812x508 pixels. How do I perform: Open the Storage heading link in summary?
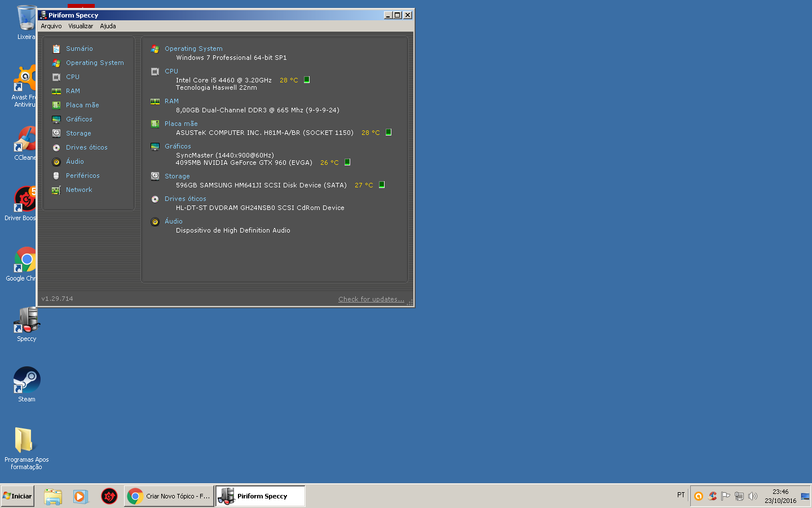pos(177,176)
